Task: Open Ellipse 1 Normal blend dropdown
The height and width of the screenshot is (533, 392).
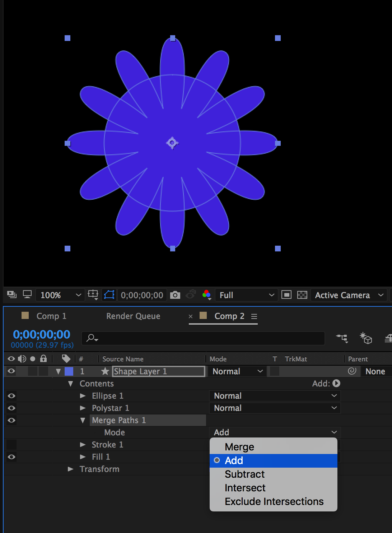Action: point(275,396)
